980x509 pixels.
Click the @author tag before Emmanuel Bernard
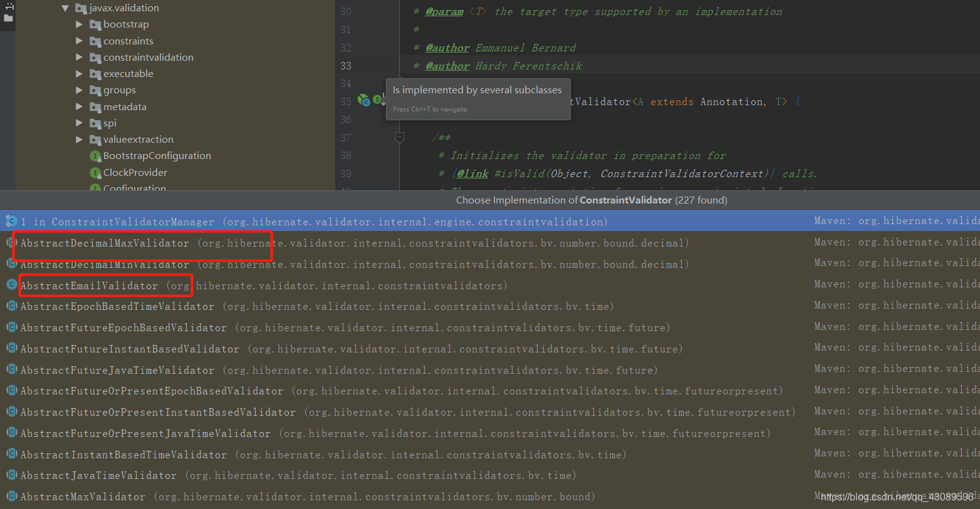pos(447,48)
